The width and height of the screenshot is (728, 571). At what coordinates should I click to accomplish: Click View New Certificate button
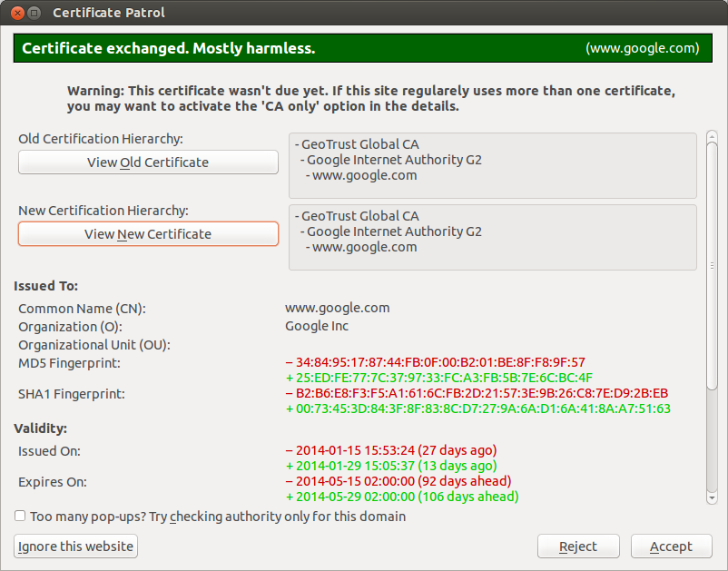148,233
